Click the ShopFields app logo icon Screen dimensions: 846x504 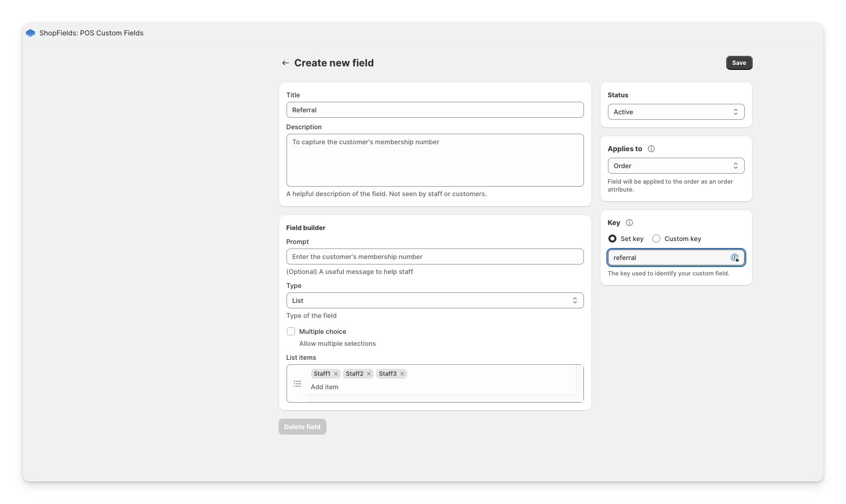click(x=30, y=33)
